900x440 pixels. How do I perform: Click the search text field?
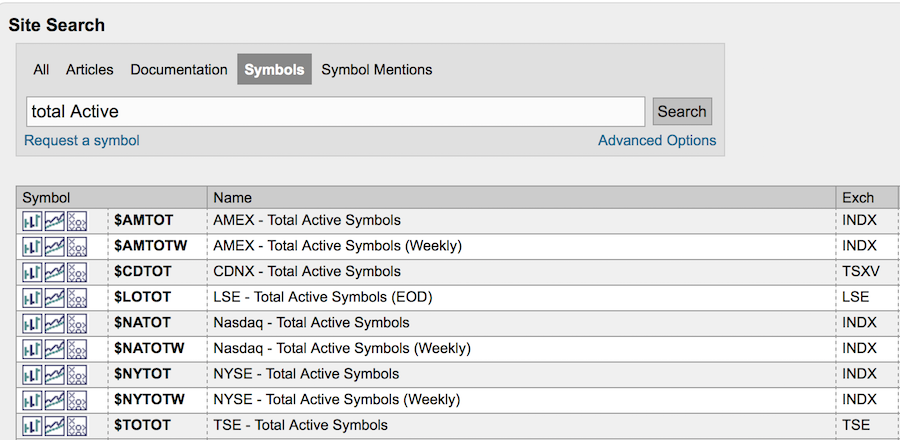pos(335,112)
